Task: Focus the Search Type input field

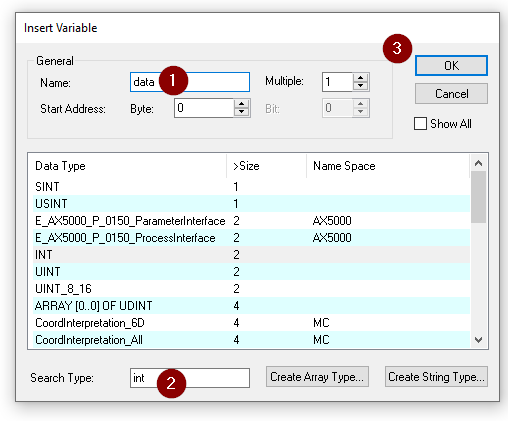Action: click(x=190, y=378)
